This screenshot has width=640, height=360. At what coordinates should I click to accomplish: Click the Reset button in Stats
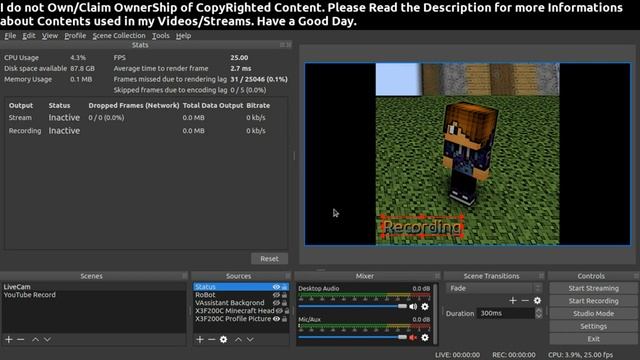pos(269,258)
